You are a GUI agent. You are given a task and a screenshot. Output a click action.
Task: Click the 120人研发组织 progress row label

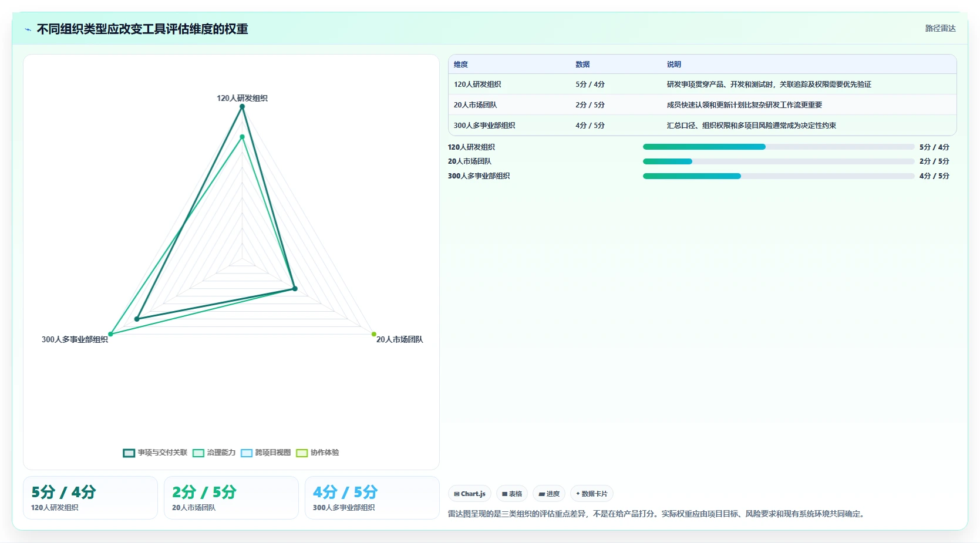coord(472,147)
